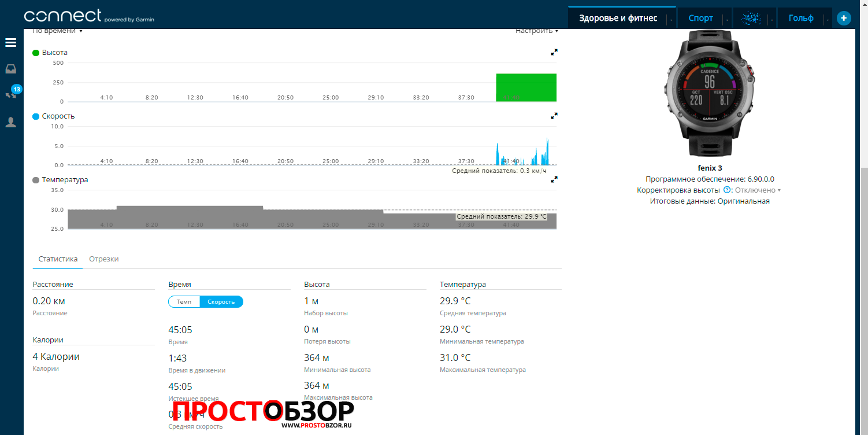Click the help icon beside Корректировка высоты

tap(727, 190)
